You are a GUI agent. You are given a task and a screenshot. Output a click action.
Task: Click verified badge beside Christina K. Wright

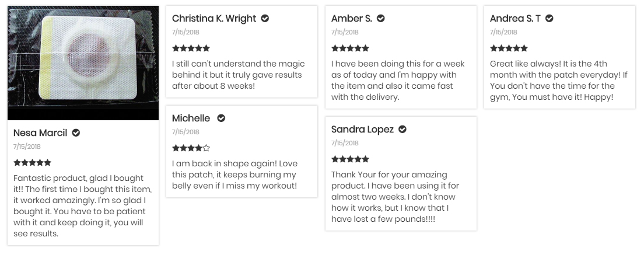265,18
